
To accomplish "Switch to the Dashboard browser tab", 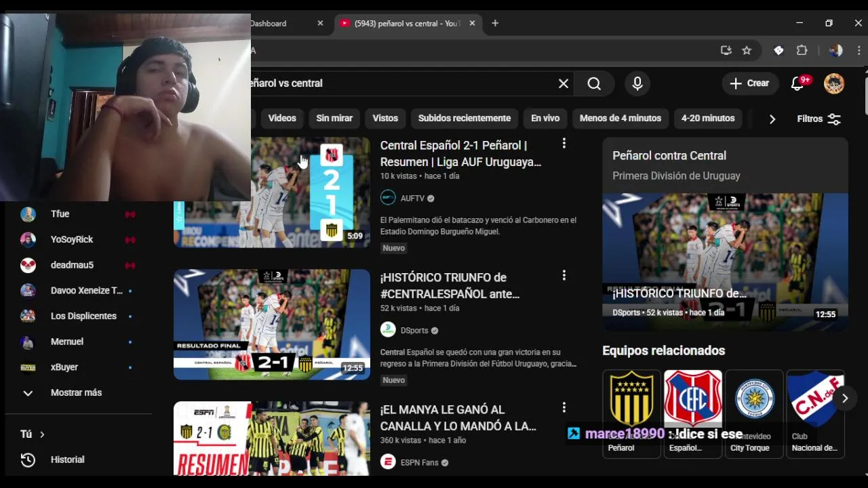I will [x=285, y=23].
